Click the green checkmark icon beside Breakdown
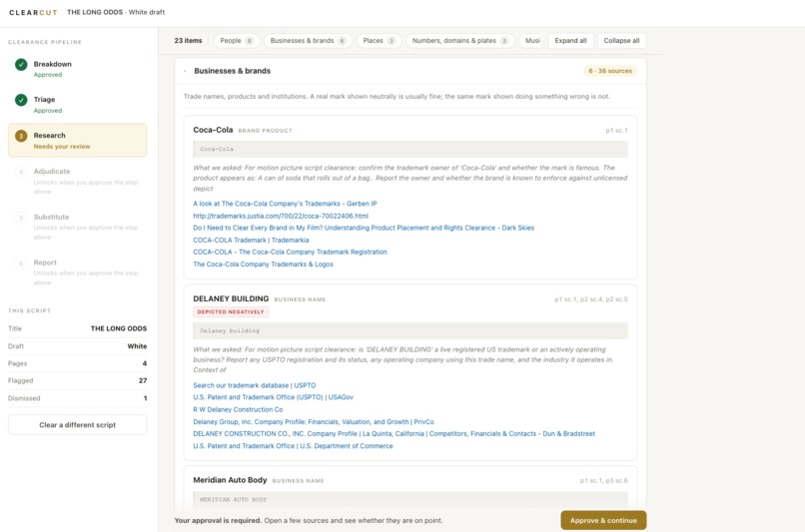Screen dimensions: 805x532 (x=21, y=65)
